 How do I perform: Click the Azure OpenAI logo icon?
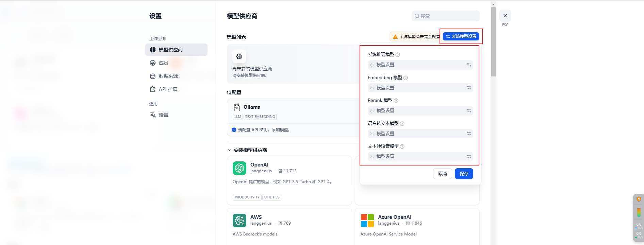click(x=367, y=221)
